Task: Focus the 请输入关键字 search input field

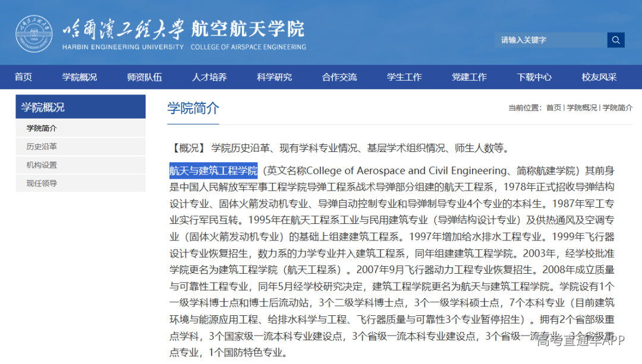Action: point(551,40)
